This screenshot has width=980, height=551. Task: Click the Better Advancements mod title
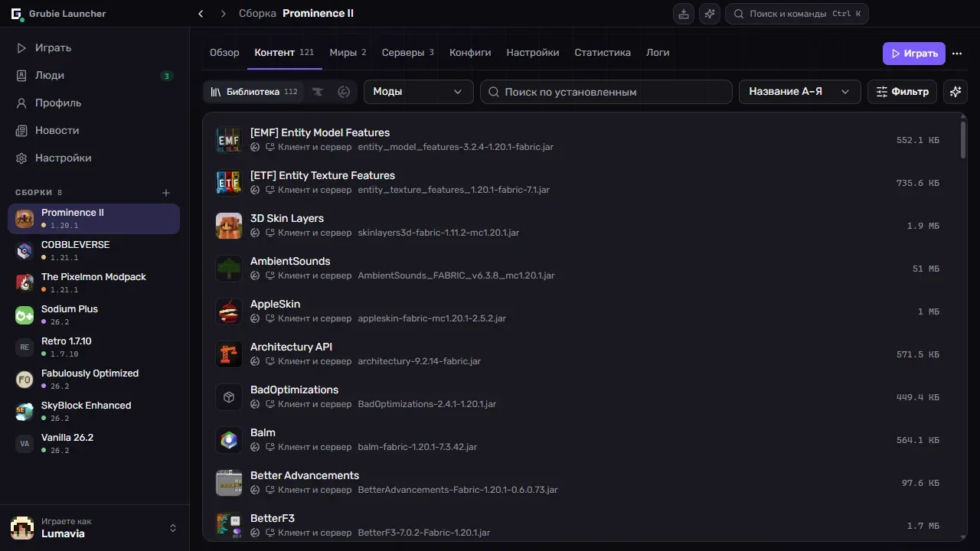click(x=305, y=475)
